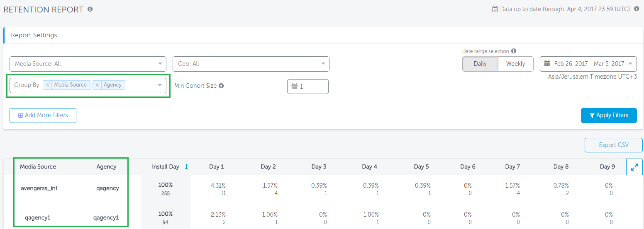
Task: Click the Export CSV button
Action: 613,145
